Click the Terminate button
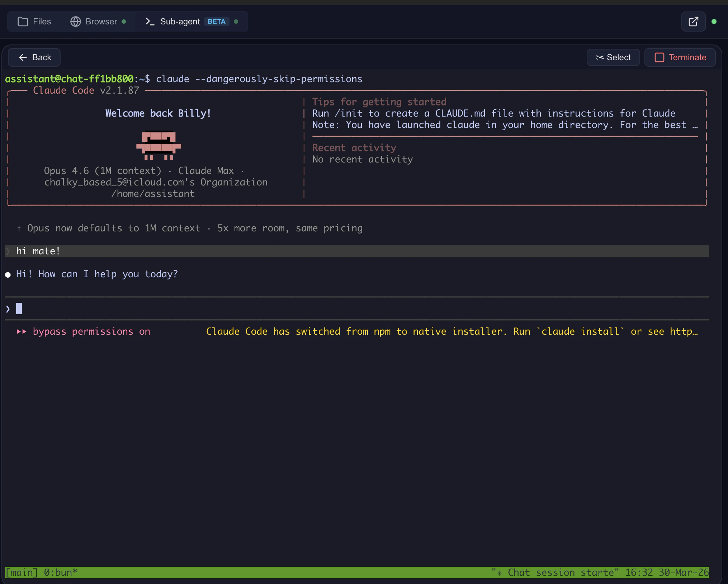 click(680, 57)
